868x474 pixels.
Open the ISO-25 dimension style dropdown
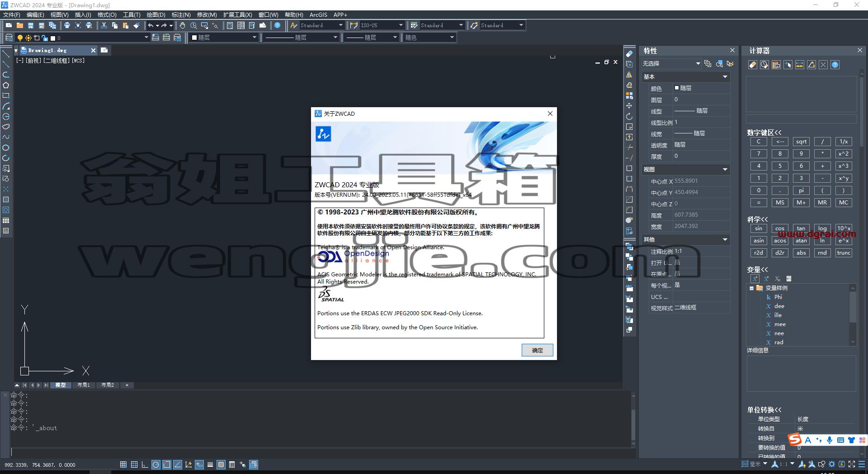tap(382, 25)
